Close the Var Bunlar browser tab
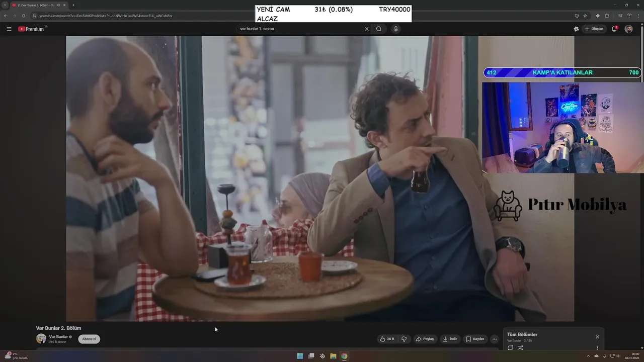Image resolution: width=644 pixels, height=362 pixels. pyautogui.click(x=64, y=5)
